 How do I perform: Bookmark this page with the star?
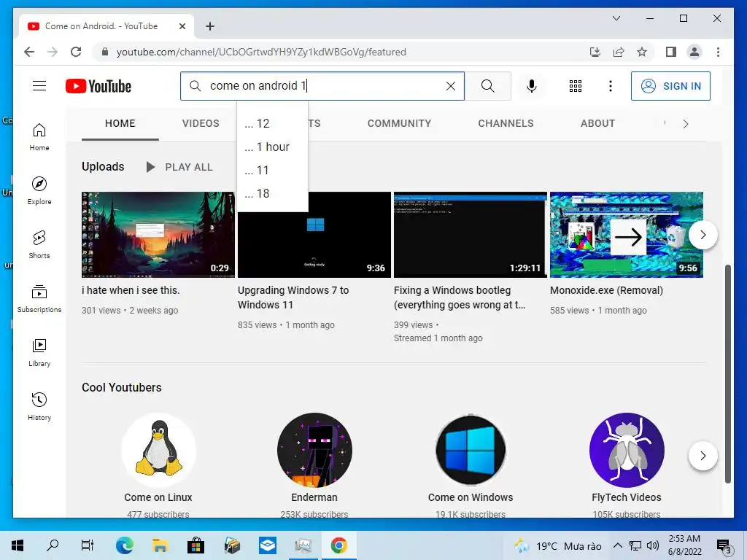642,52
